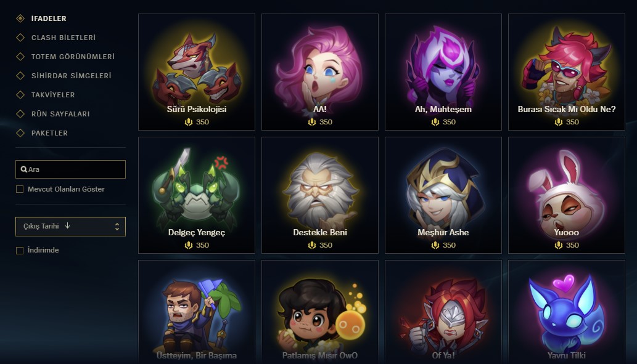Select the Sürü Psikolojisi fox emote
This screenshot has height=364, width=637.
click(197, 72)
